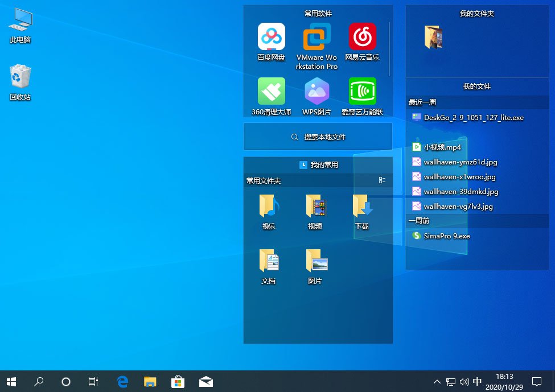Collapse the 最近一周 group header
The image size is (555, 392).
click(477, 102)
